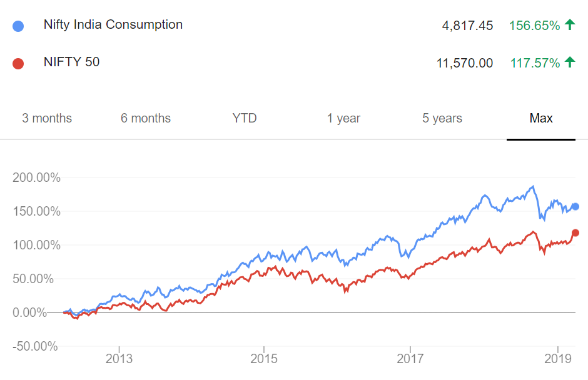Select the 5 years tab

tap(442, 118)
